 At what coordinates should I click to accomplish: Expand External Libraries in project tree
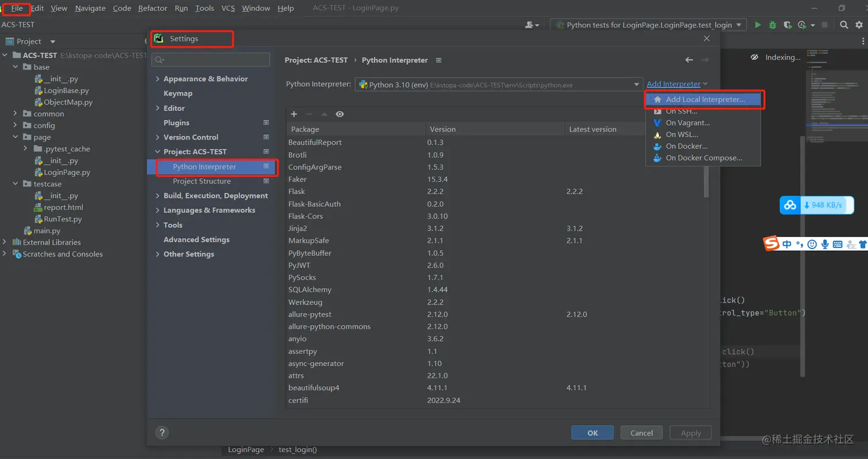(x=5, y=242)
